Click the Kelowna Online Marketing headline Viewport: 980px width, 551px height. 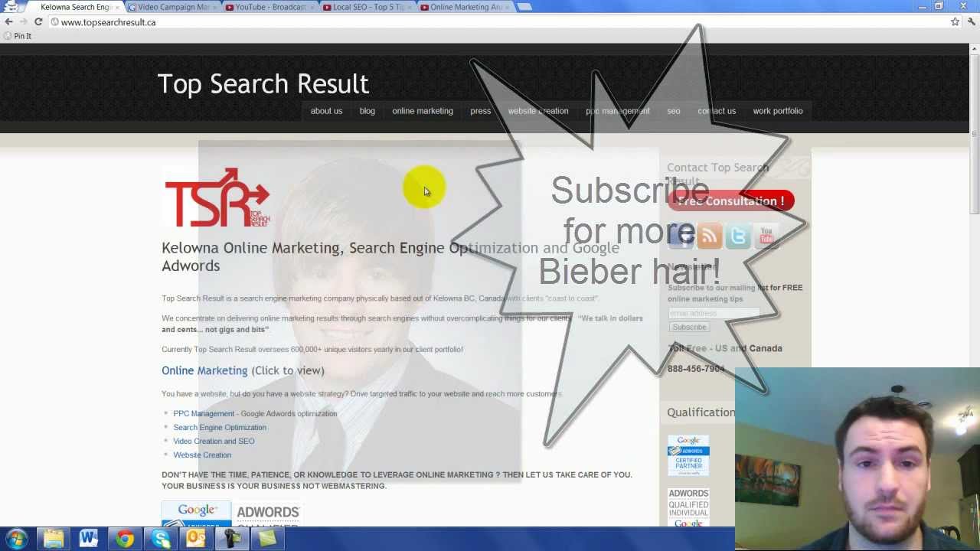point(390,256)
